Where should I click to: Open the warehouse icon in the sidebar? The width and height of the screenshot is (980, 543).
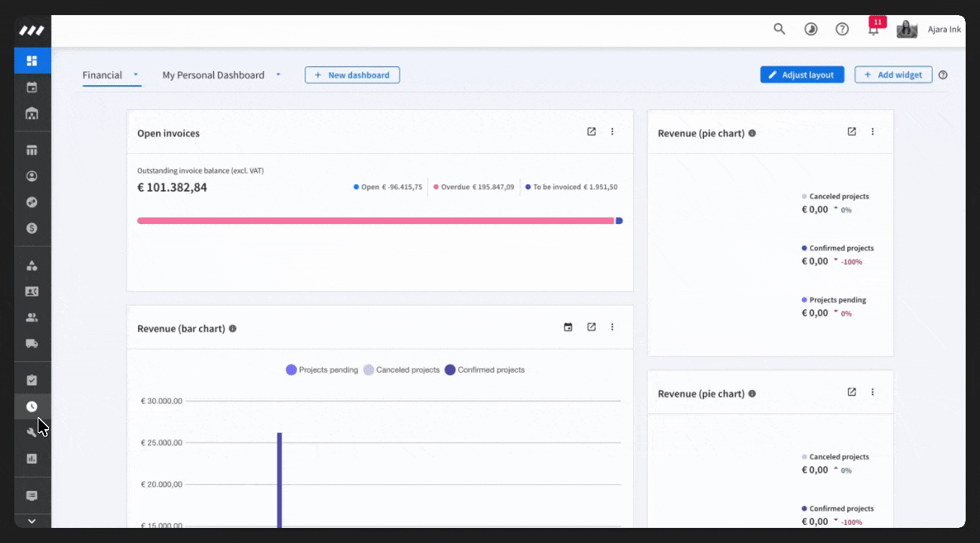tap(32, 114)
